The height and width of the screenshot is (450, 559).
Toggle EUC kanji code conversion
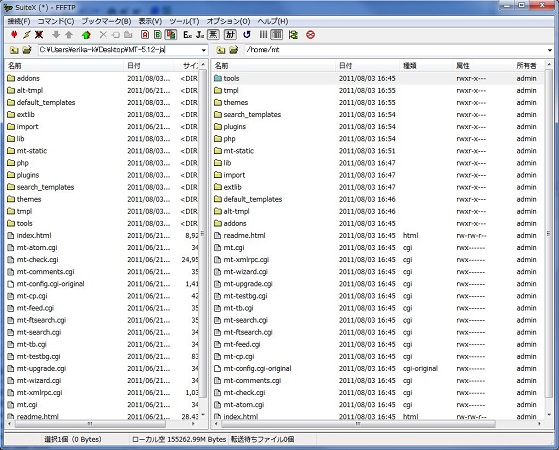[188, 35]
